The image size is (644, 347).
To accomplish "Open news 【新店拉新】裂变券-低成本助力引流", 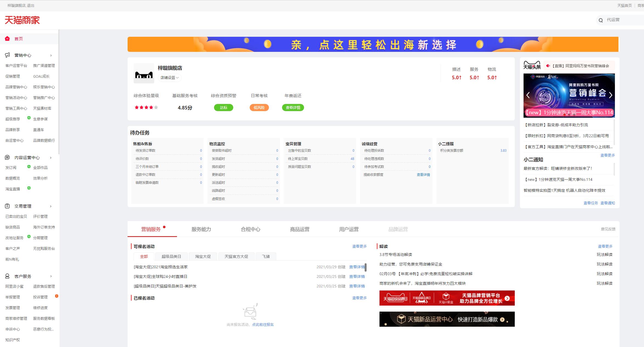I will tap(556, 125).
